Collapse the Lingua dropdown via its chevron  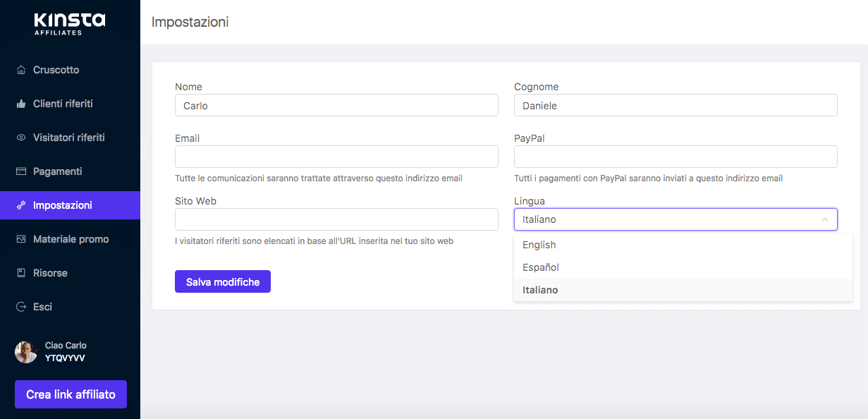point(824,219)
